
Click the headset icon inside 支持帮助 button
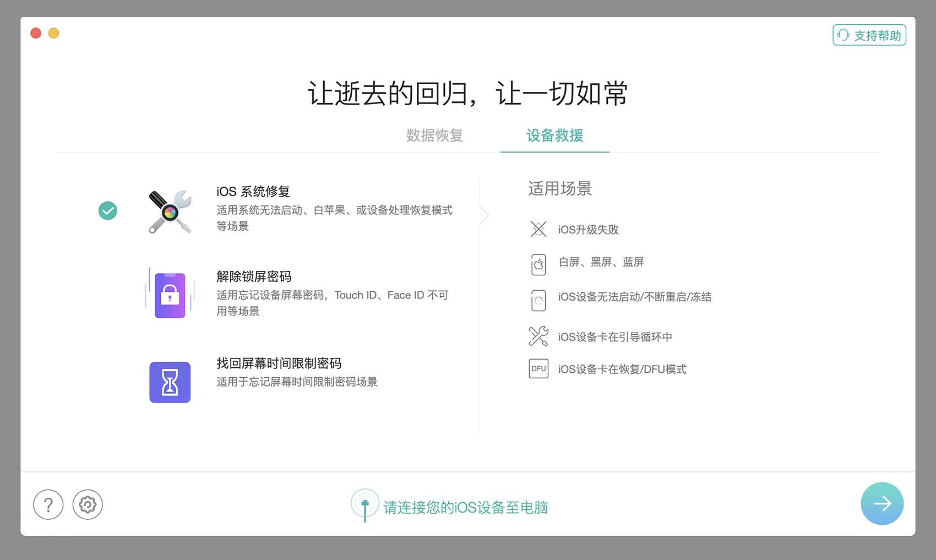pyautogui.click(x=844, y=35)
